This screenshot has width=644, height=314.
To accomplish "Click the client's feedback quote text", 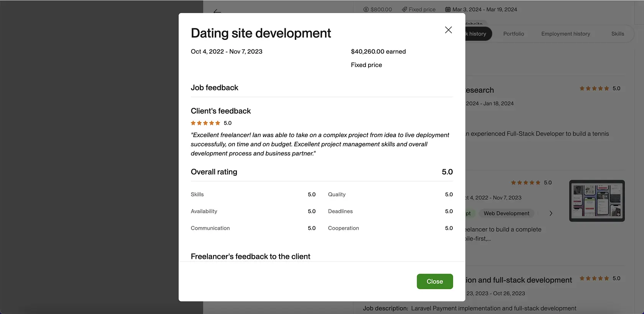I will (x=320, y=144).
